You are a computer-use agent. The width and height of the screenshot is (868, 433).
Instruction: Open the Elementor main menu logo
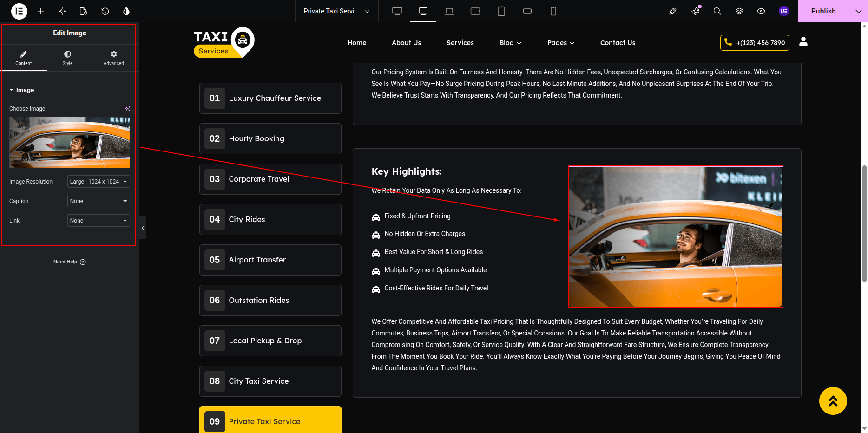(x=19, y=11)
